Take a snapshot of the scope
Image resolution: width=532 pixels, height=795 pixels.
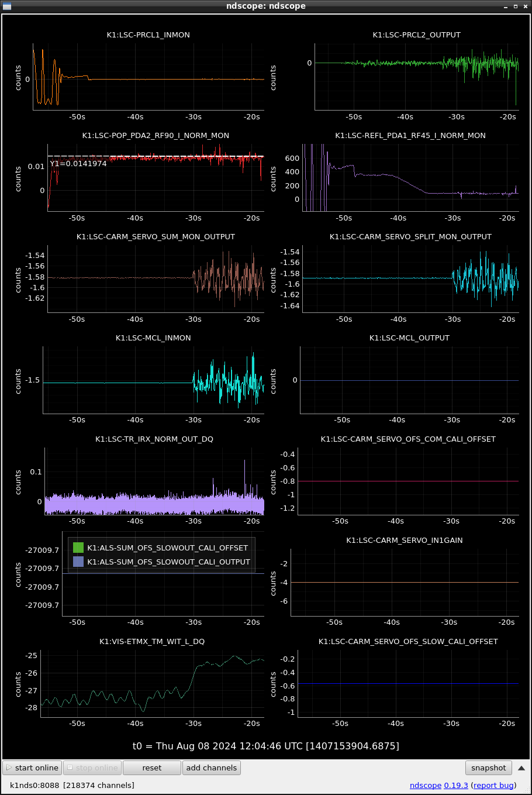click(x=489, y=768)
